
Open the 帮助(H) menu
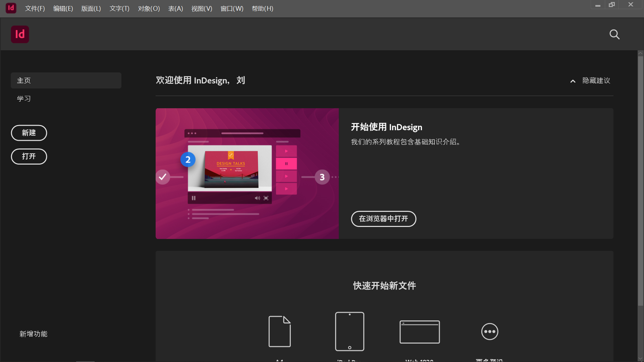tap(262, 9)
